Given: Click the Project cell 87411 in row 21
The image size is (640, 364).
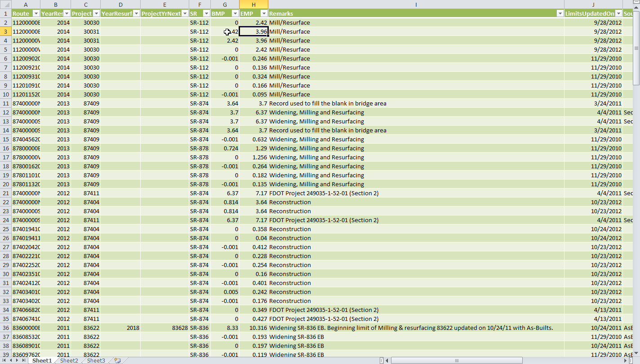Looking at the screenshot, I should pos(85,193).
